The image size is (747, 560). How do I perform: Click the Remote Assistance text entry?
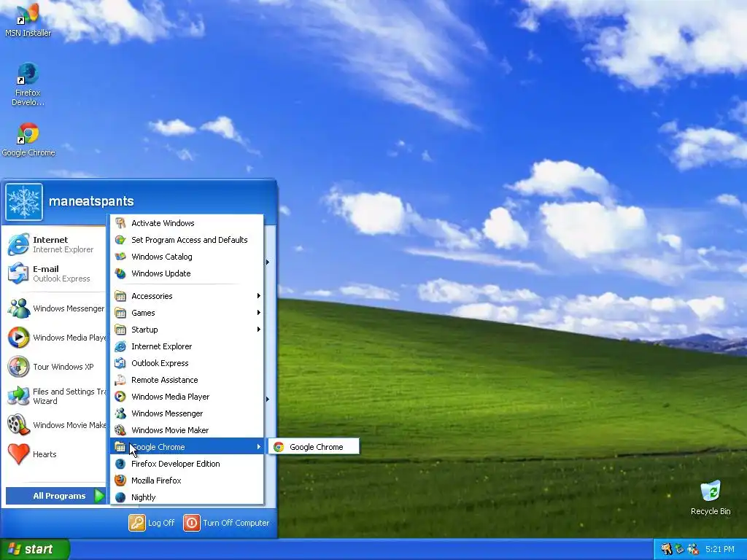(164, 380)
